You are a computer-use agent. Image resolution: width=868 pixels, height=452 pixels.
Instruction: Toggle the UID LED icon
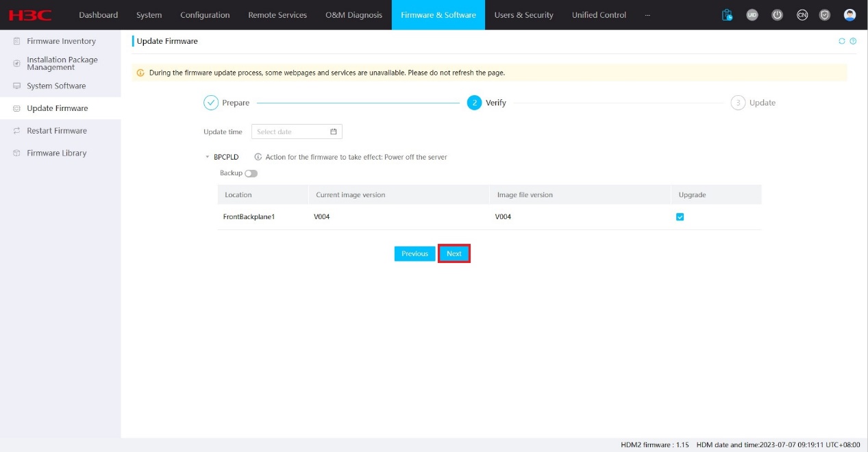(x=752, y=15)
